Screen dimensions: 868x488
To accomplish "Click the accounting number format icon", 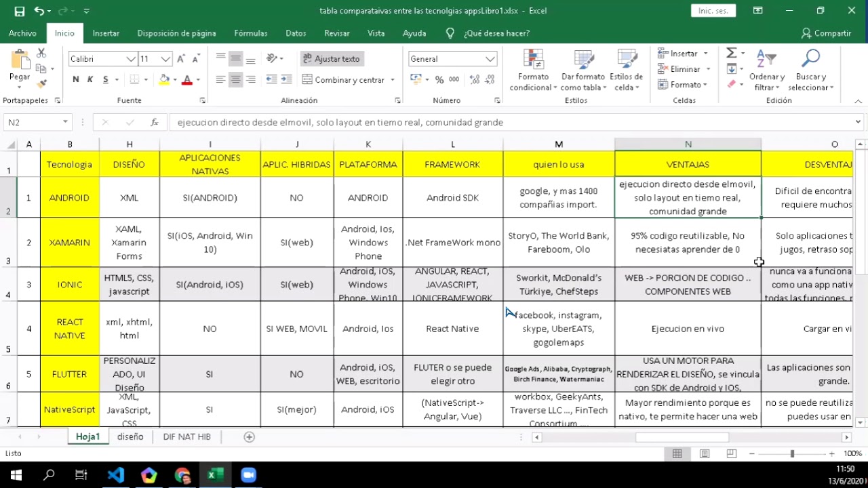I will click(x=416, y=80).
